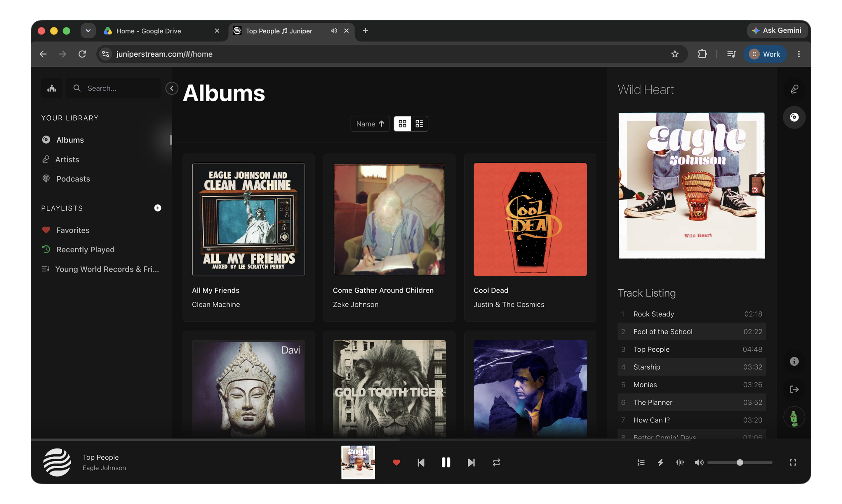
Task: Pause the current playback
Action: pyautogui.click(x=446, y=462)
